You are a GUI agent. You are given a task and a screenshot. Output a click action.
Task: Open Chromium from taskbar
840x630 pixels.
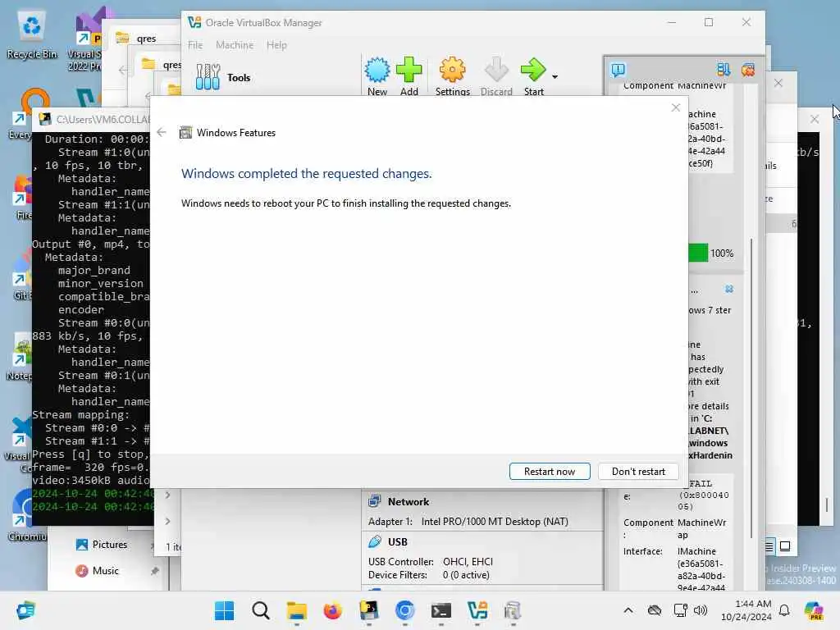click(405, 610)
